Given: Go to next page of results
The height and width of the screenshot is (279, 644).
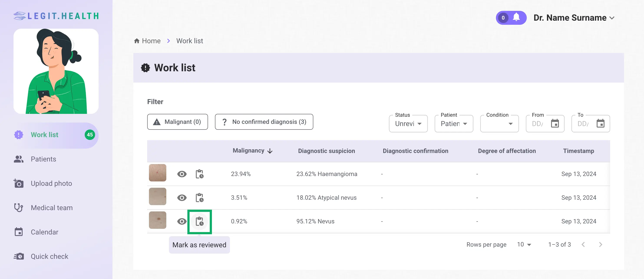Looking at the screenshot, I should tap(600, 244).
